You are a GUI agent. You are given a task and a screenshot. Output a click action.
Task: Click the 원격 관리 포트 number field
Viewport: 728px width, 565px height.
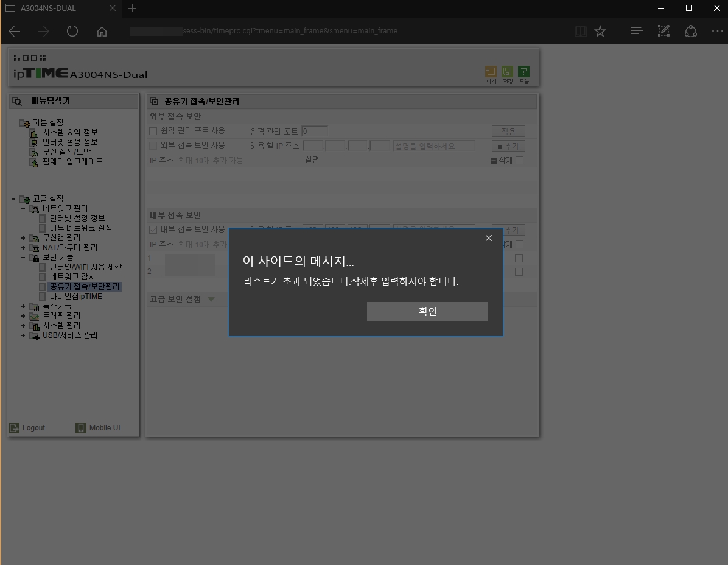click(x=314, y=132)
